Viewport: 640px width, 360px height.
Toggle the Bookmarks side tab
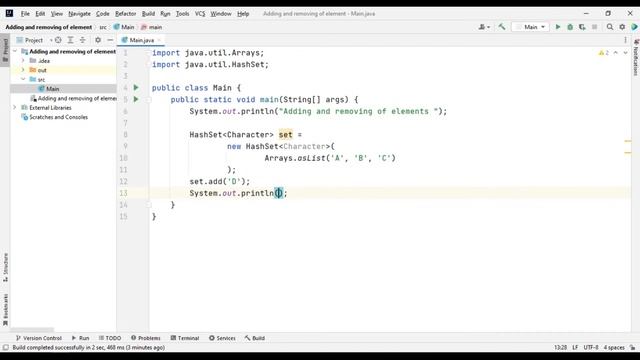click(x=5, y=310)
